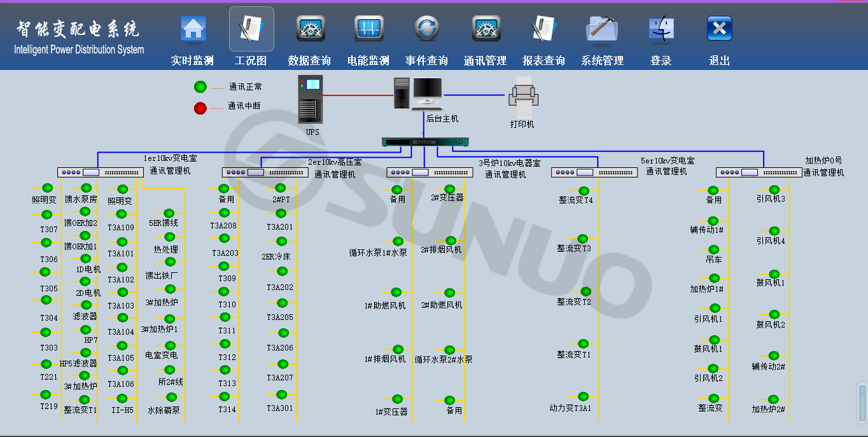Screen dimensions: 868x437
Task: Click the 1er10kv变电室 通讯管理机 device
Action: pyautogui.click(x=101, y=172)
